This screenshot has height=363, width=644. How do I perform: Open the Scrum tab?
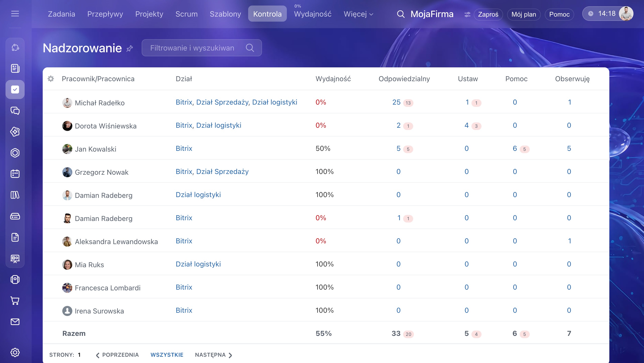click(186, 14)
